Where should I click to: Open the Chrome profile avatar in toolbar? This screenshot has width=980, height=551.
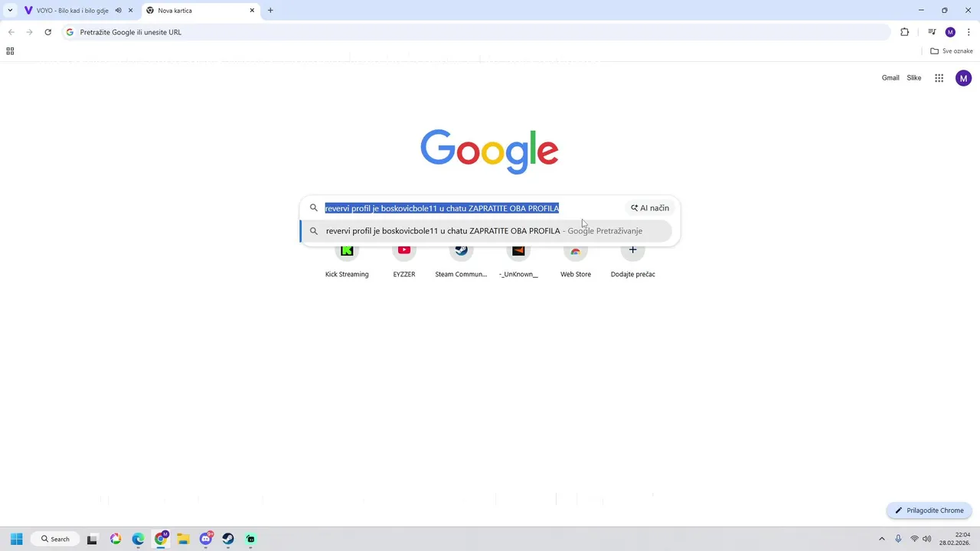coord(950,32)
